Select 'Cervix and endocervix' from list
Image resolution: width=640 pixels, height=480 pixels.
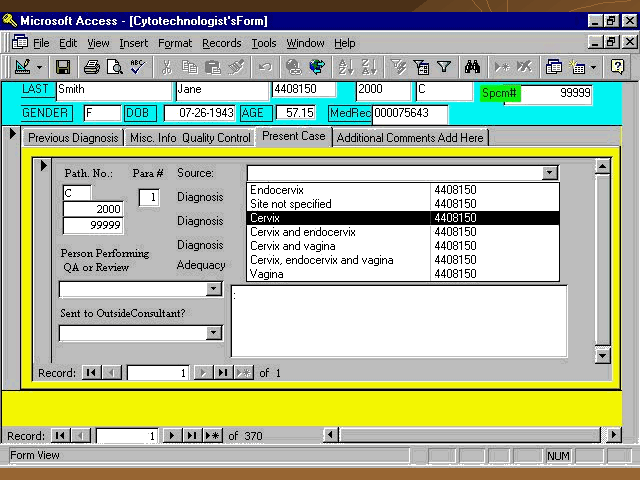[302, 232]
